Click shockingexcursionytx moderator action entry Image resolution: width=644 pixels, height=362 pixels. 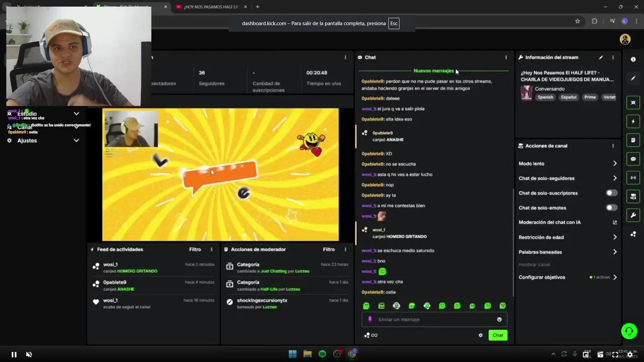[287, 303]
